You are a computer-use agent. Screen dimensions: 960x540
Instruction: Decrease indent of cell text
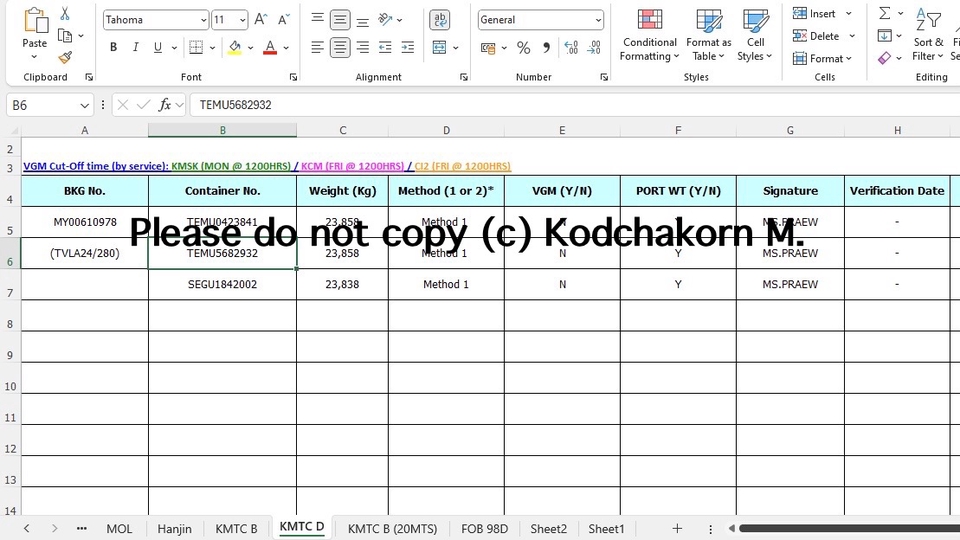[385, 47]
